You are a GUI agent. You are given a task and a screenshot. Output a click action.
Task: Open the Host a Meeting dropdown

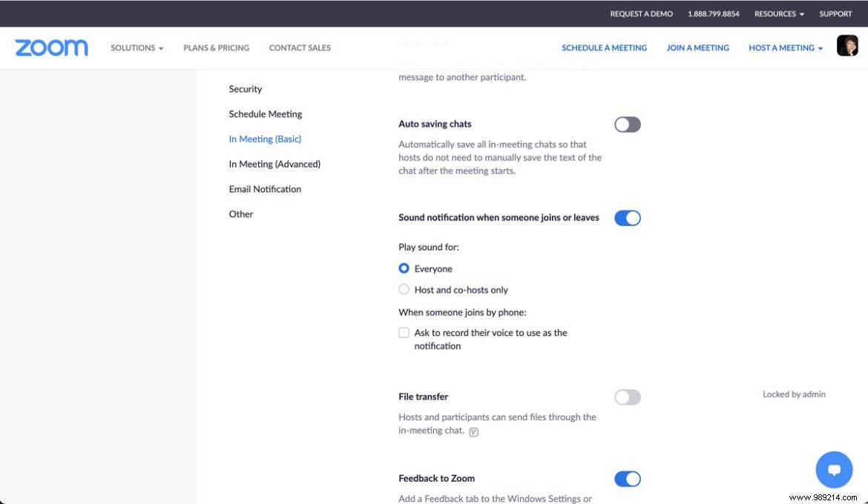click(785, 47)
